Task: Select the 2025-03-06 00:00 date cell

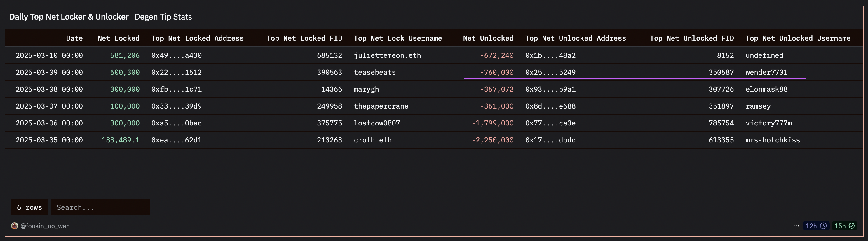Action: pos(49,123)
